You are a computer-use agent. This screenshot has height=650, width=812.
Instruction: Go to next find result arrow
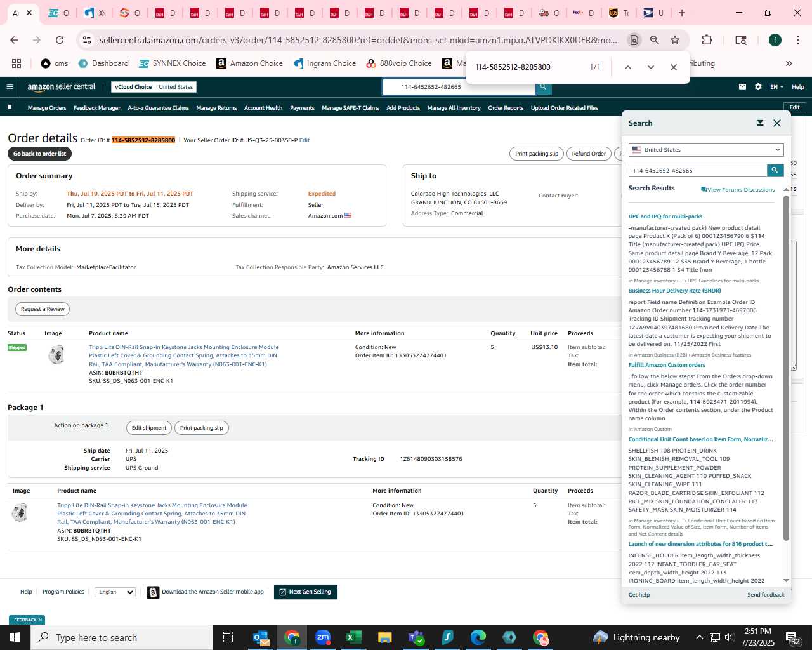point(650,67)
